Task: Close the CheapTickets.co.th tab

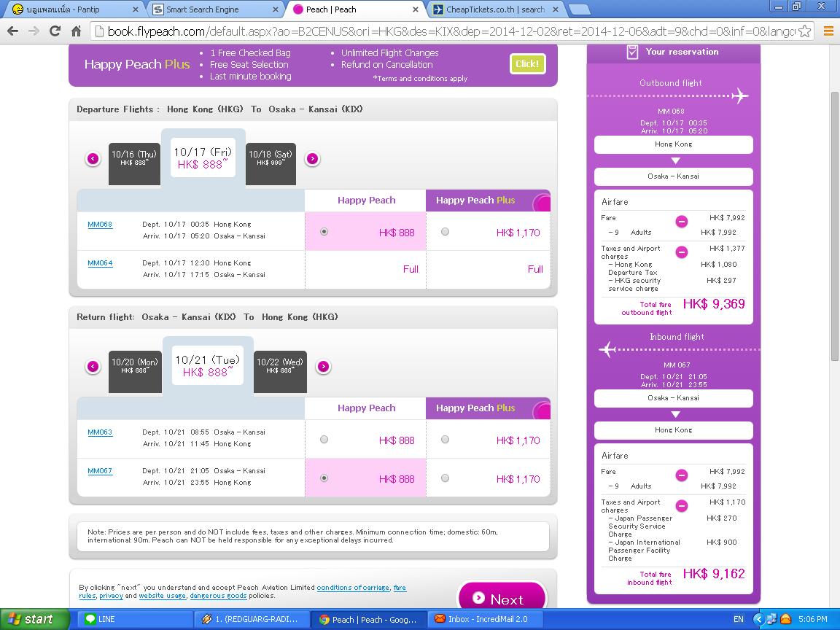Action: pos(556,9)
